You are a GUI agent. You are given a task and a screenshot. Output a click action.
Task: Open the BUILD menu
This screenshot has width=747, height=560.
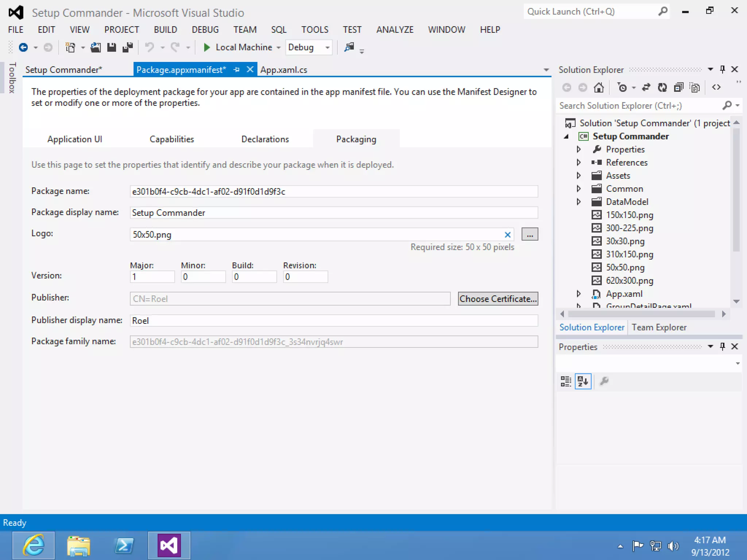pyautogui.click(x=165, y=30)
